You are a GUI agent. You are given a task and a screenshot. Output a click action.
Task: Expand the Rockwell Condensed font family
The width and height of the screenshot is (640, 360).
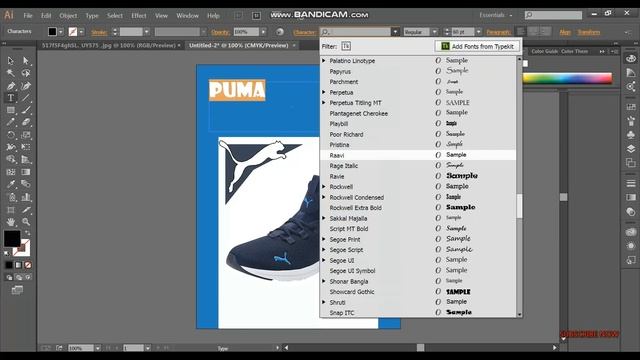pos(324,197)
